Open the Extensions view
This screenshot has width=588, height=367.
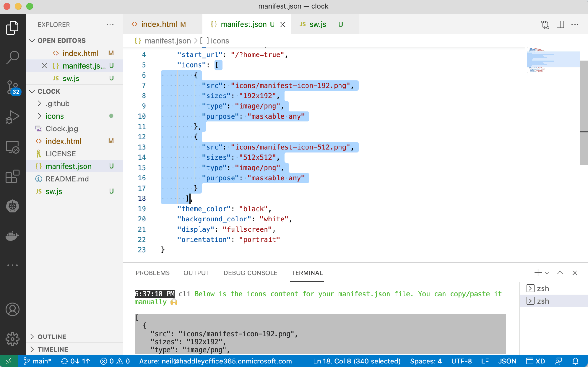[12, 177]
